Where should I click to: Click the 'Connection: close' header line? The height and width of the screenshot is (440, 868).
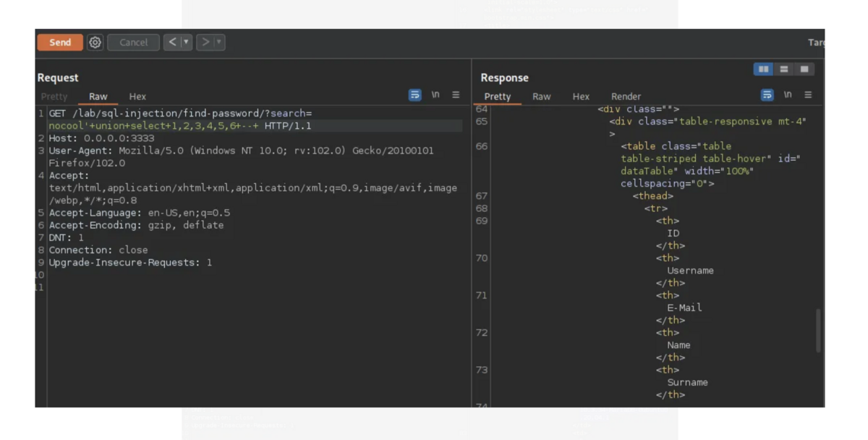click(x=98, y=250)
